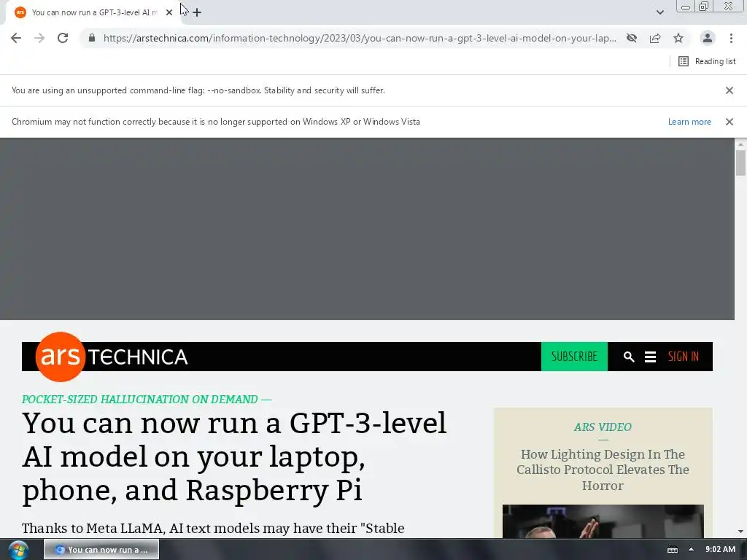Open the Windows Start menu orb
Viewport: 747px width, 560px height.
pyautogui.click(x=18, y=550)
